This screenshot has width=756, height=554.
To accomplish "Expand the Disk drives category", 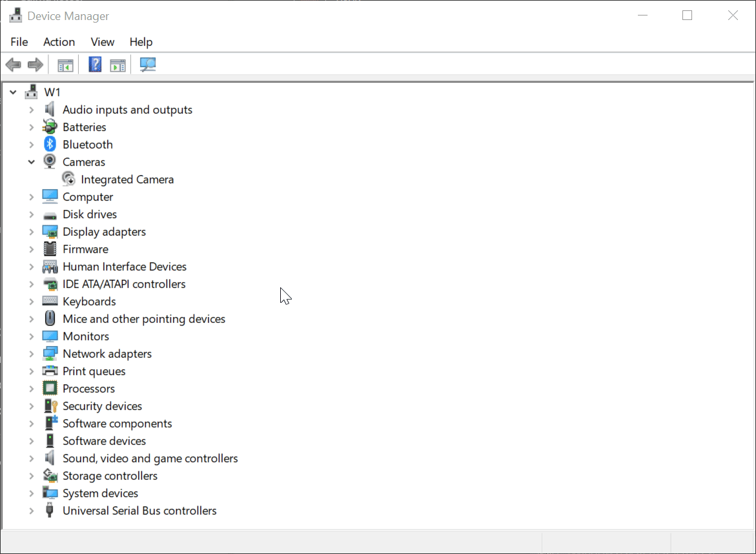I will pos(32,214).
